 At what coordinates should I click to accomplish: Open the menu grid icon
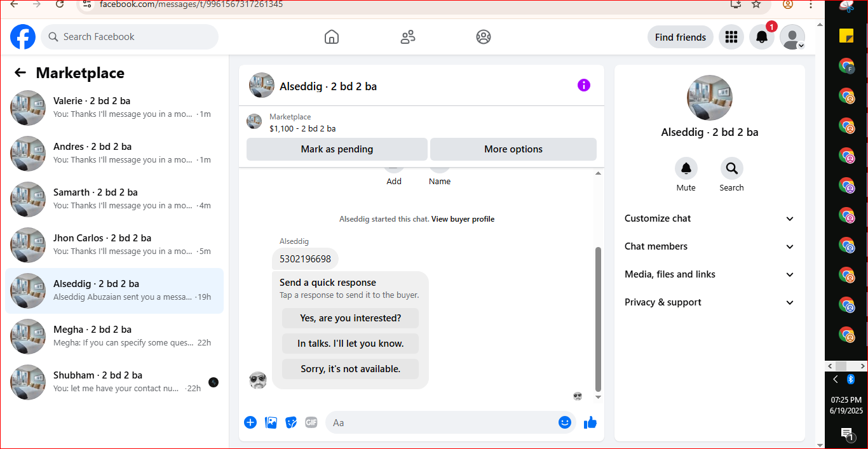(x=731, y=37)
